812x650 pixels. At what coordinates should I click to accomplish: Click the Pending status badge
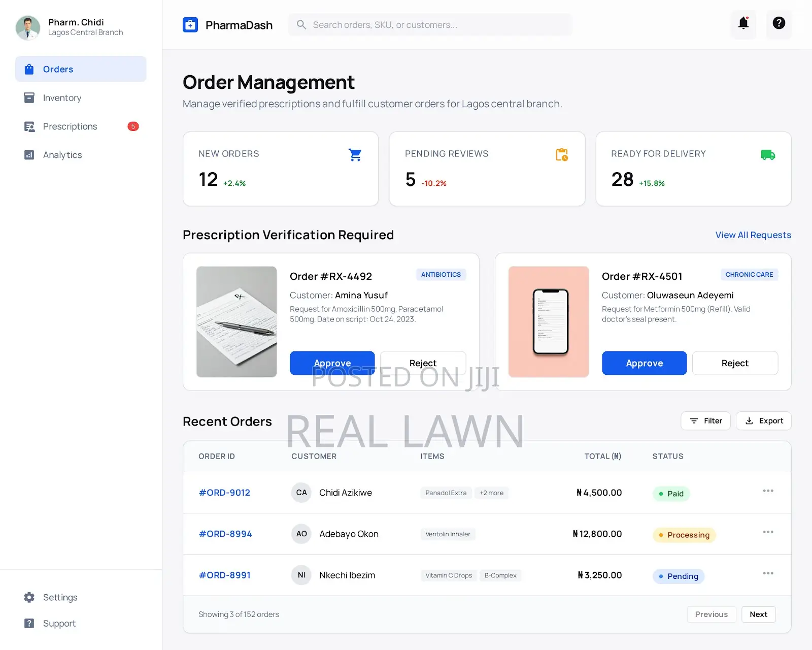pyautogui.click(x=679, y=576)
